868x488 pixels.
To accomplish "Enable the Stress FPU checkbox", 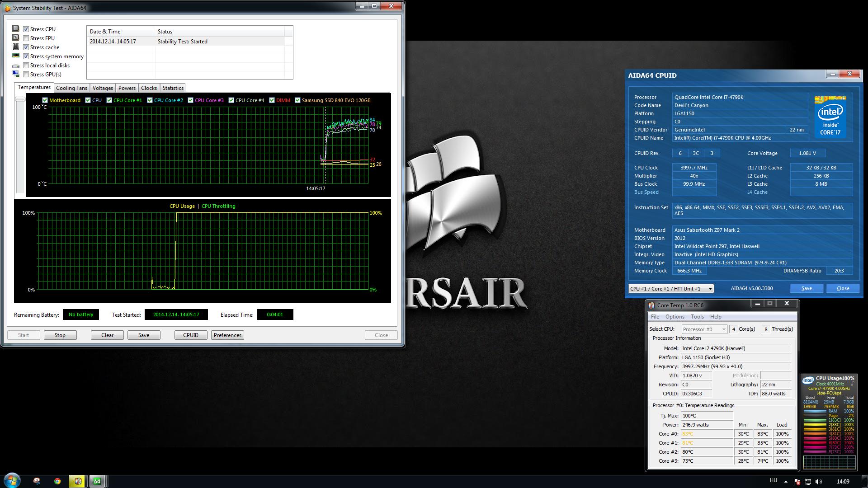I will (26, 38).
